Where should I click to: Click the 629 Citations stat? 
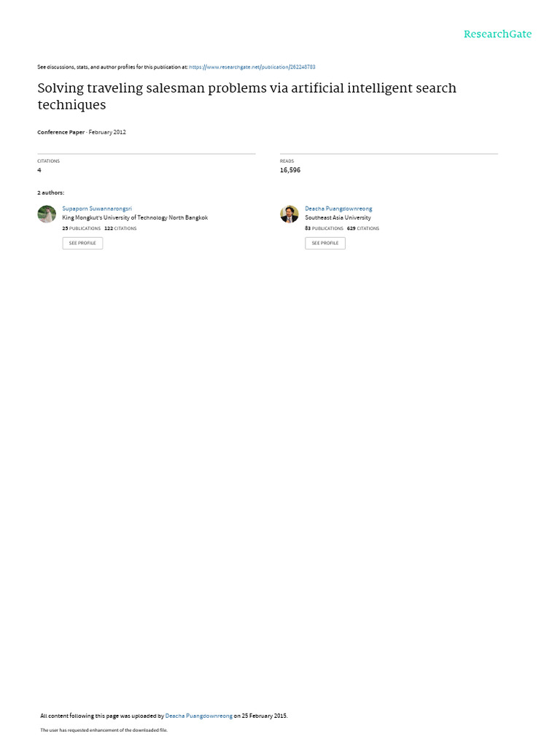coord(363,228)
